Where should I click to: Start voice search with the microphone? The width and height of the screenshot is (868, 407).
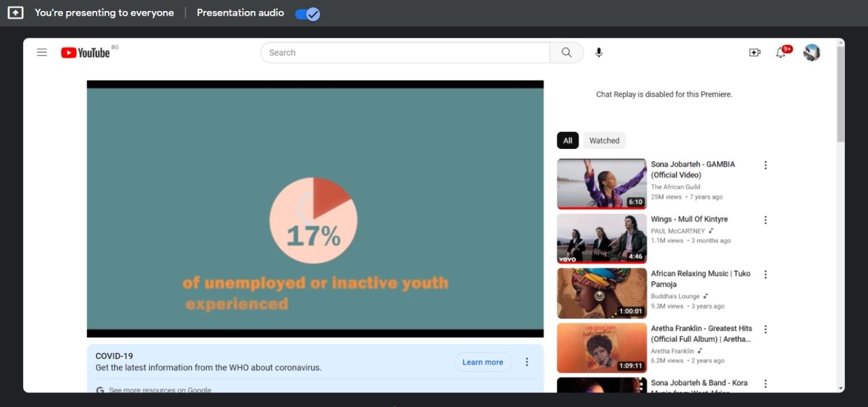tap(599, 53)
